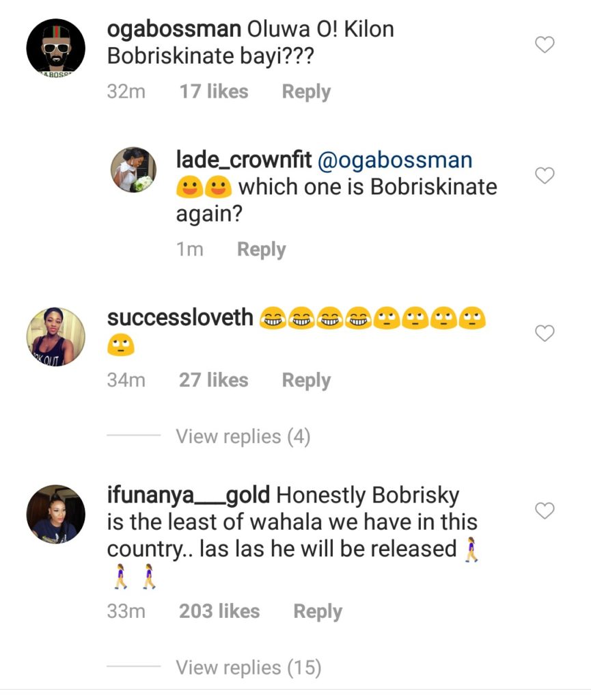Screen dimensions: 591x700
Task: Open successloveth's profile photo
Action: pos(55,336)
